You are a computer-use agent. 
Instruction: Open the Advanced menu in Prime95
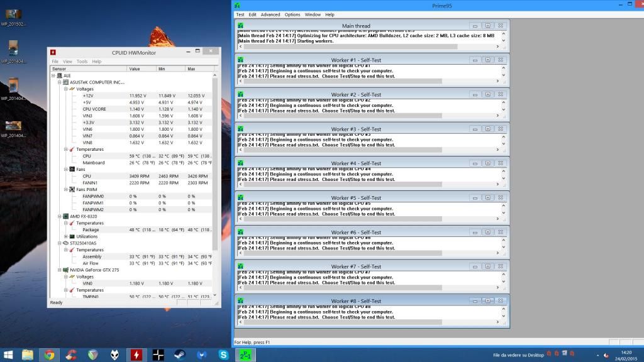coord(270,14)
